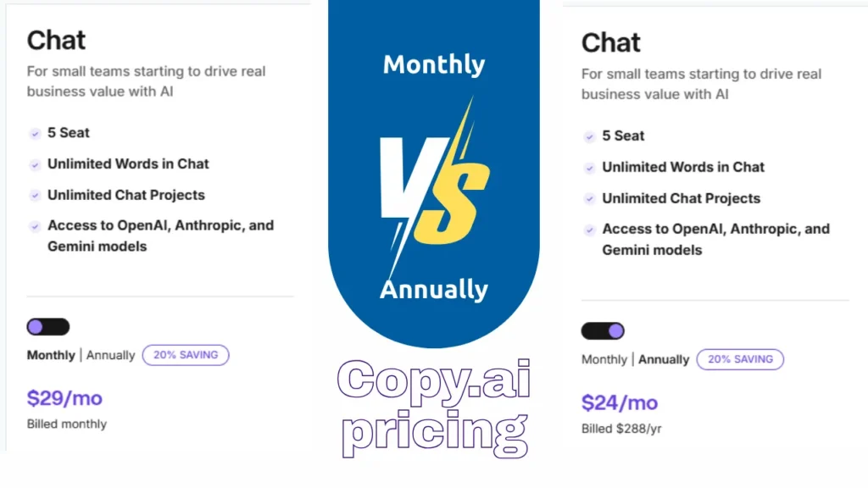
Task: Click the Copy.ai pricing title text
Action: pos(434,405)
